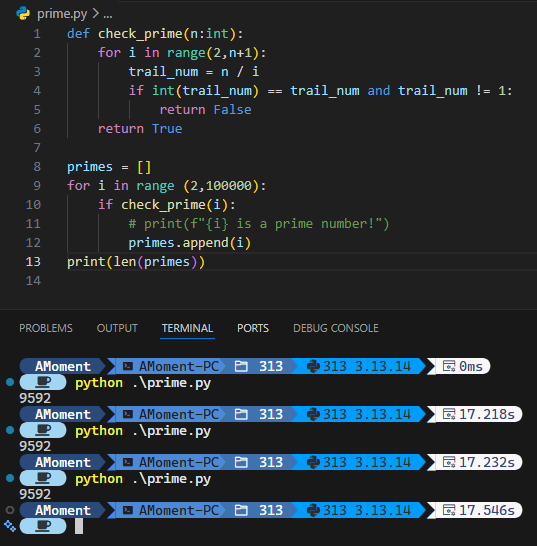Click the hollow circle decoration on the last prompt

click(10, 510)
